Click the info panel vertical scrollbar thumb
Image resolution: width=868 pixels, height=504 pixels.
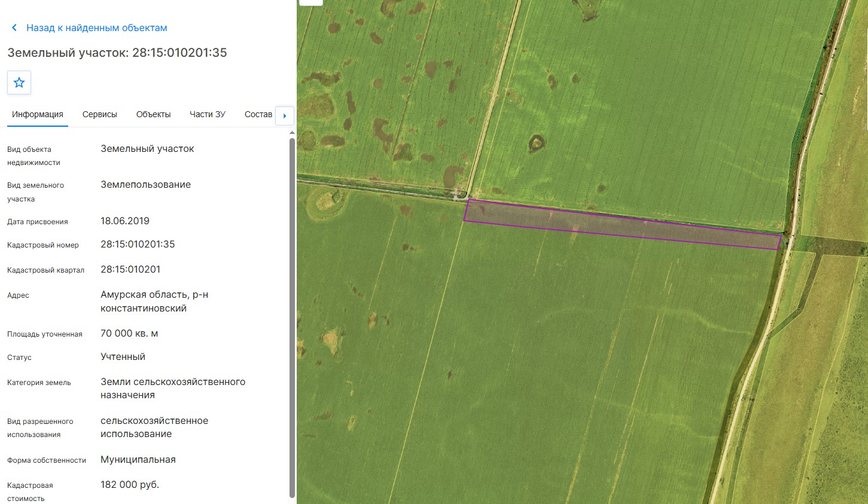tap(292, 317)
